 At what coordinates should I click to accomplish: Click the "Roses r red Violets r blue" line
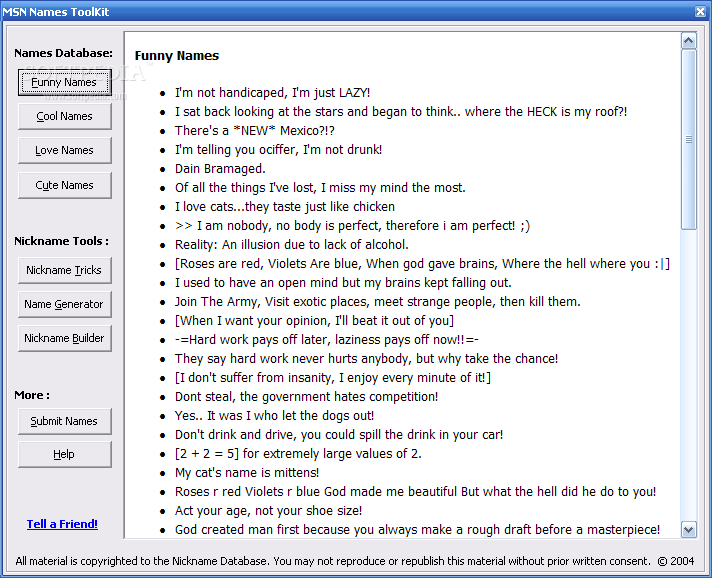pyautogui.click(x=415, y=492)
